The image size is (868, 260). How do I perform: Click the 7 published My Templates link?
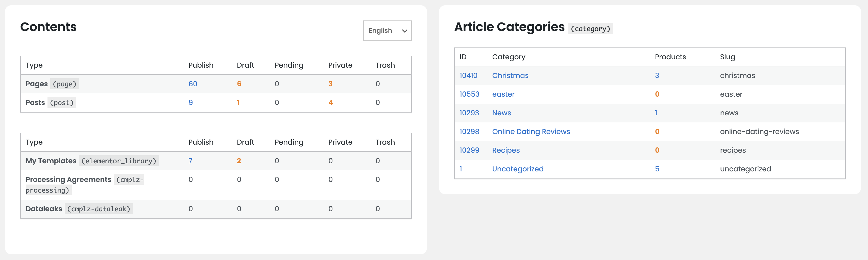click(190, 161)
